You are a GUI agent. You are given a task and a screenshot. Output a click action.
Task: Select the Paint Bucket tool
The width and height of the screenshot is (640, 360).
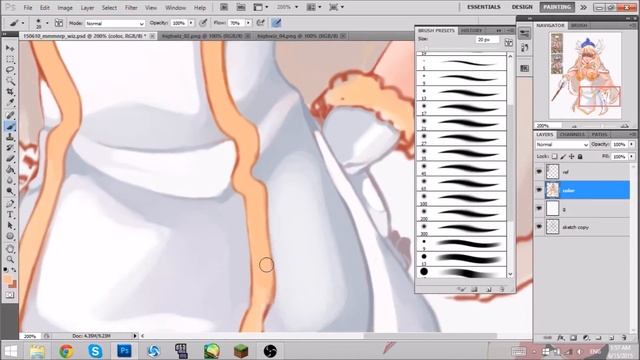10,170
